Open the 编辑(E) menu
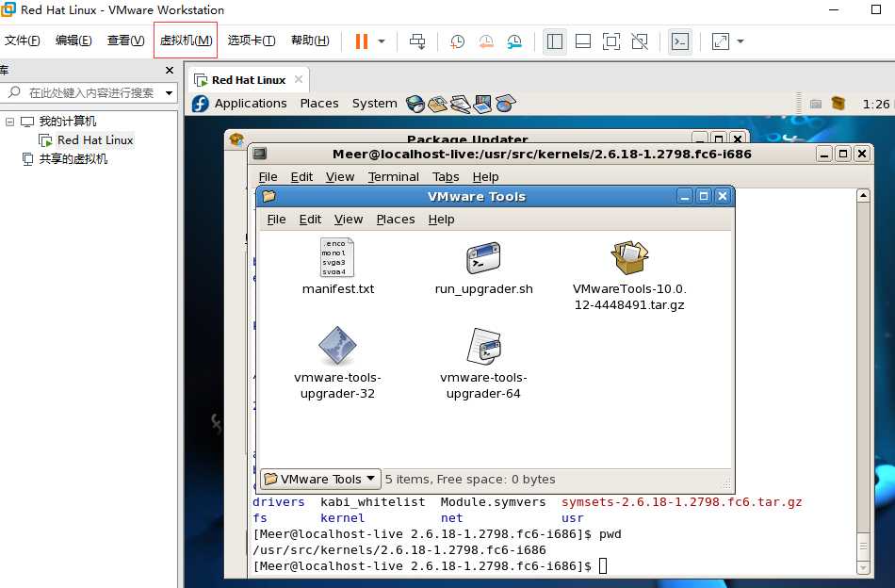Screen dimensions: 895x588 (73, 41)
